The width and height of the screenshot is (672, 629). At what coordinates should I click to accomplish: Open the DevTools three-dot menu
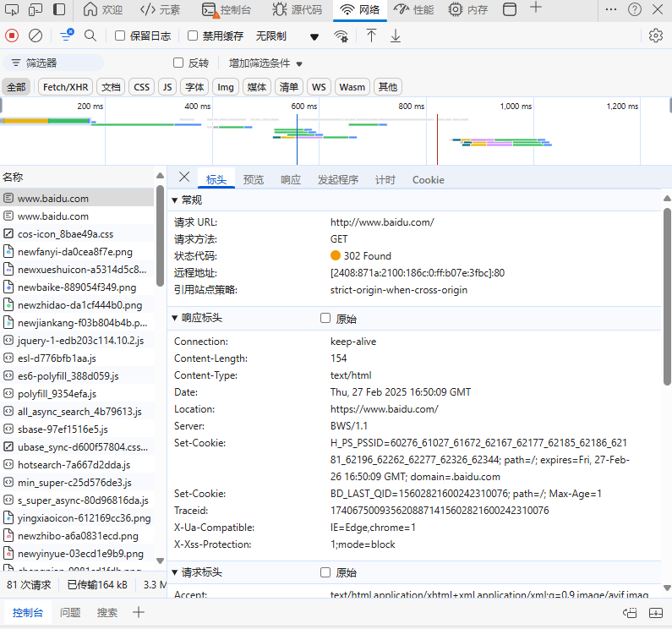[x=610, y=9]
